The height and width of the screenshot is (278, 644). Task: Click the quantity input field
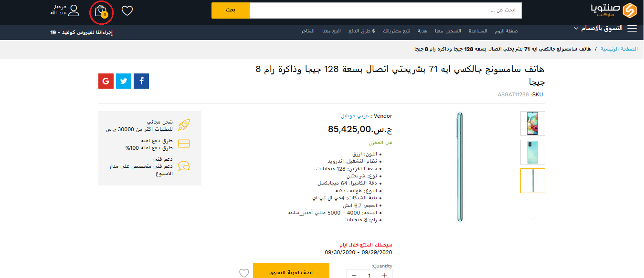[369, 275]
